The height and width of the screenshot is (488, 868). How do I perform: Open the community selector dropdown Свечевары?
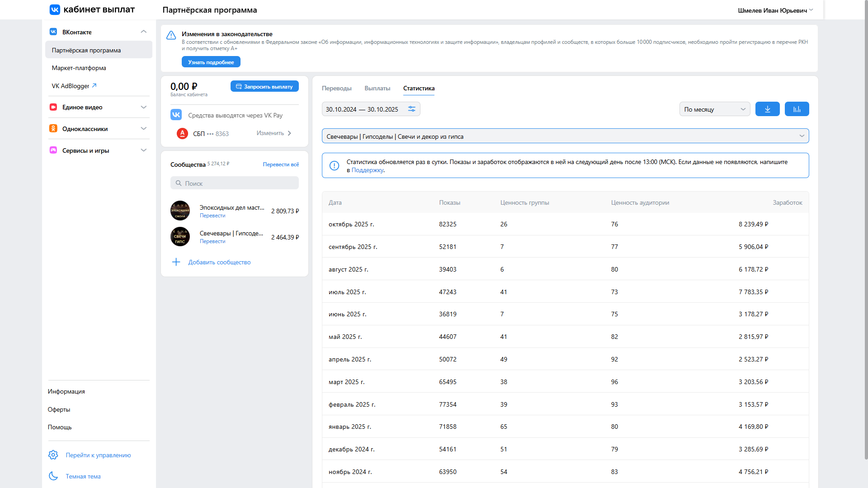coord(565,136)
